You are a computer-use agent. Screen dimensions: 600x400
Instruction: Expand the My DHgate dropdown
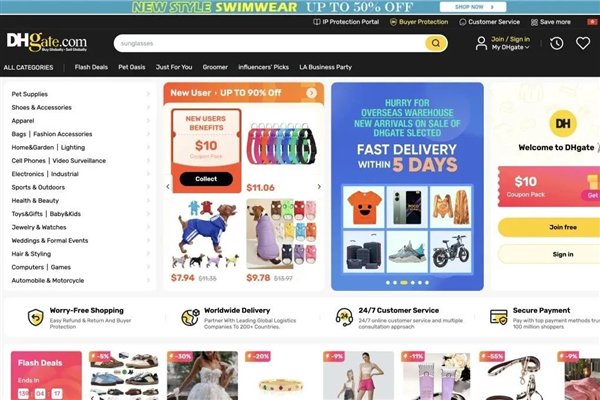click(510, 47)
